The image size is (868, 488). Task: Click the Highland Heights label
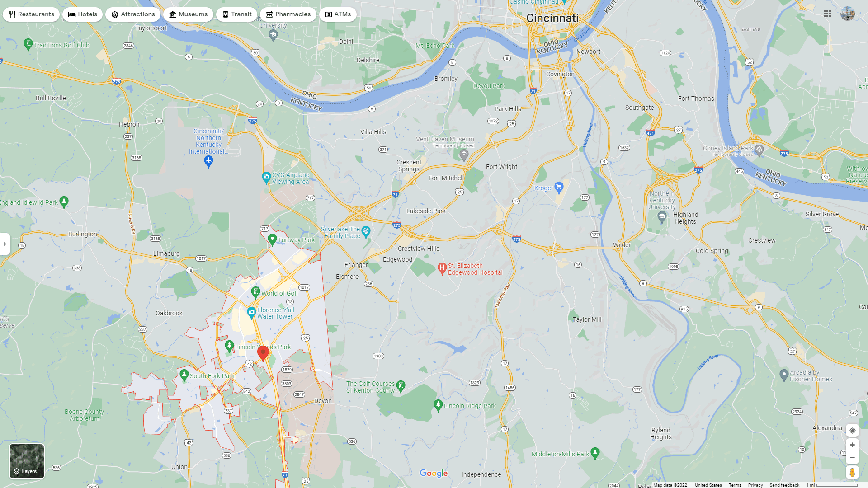686,218
